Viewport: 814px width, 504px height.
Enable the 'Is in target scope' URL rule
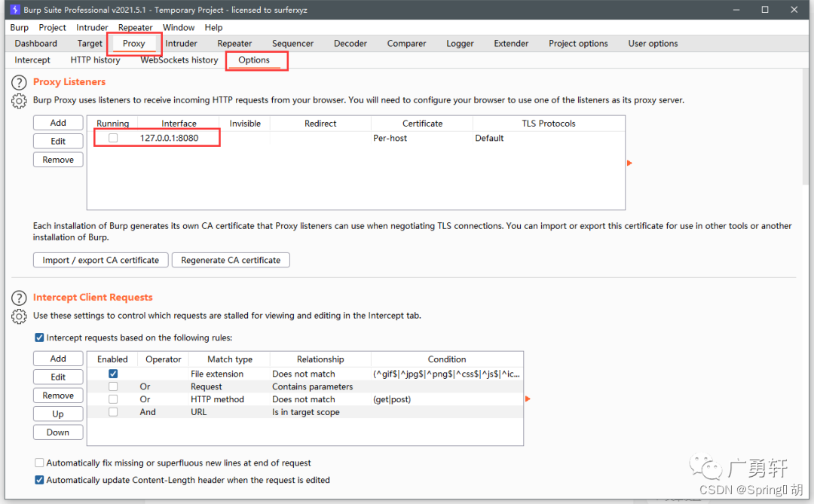(x=112, y=412)
